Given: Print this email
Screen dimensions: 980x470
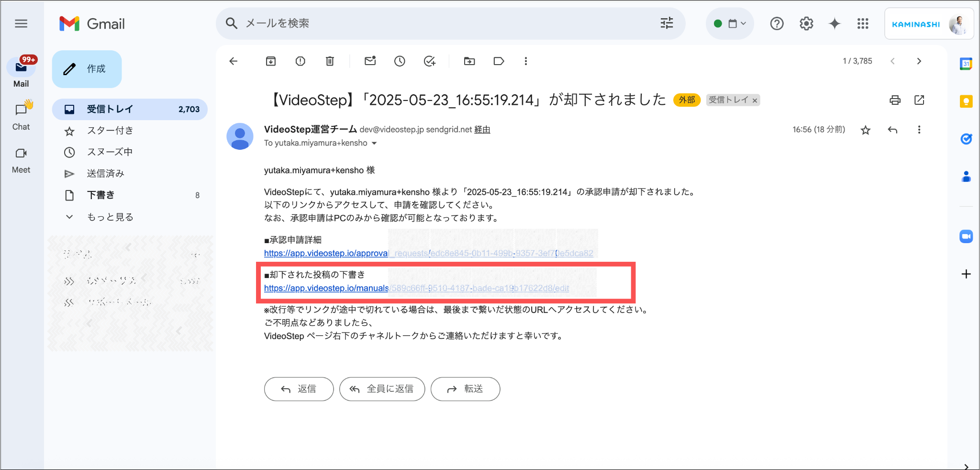Looking at the screenshot, I should click(x=895, y=100).
